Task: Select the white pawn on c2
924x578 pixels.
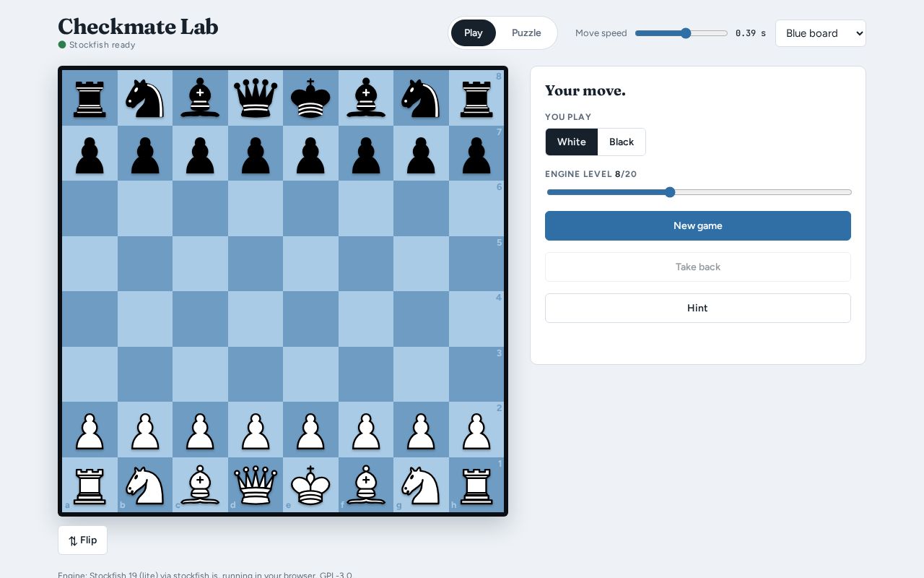Action: (200, 430)
